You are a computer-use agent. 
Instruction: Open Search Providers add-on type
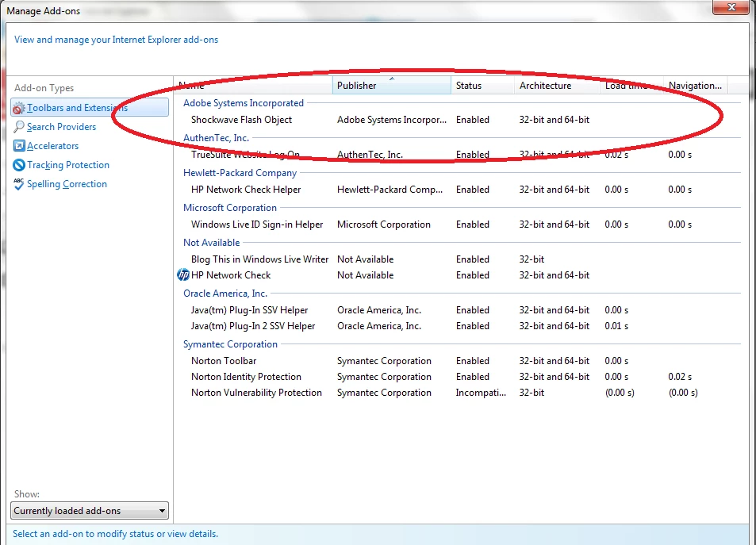point(61,127)
